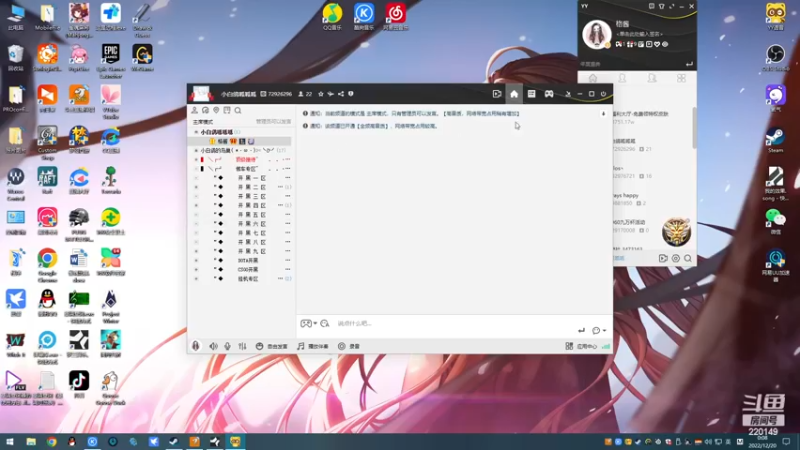
Task: Open the chat bubble dropdown at the chat box's right
Action: (598, 331)
